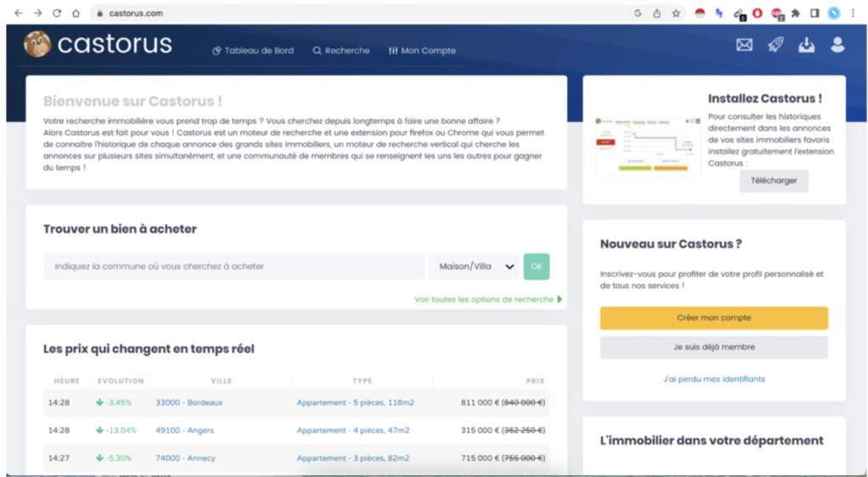The width and height of the screenshot is (868, 477).
Task: Open Appartement - 4 pièces, 47m2 listing
Action: point(353,430)
